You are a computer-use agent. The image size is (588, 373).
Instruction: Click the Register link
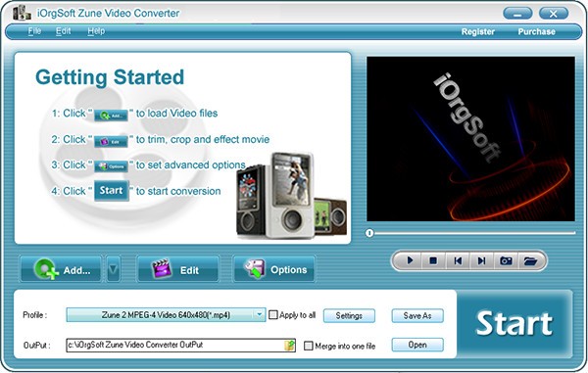(x=478, y=32)
